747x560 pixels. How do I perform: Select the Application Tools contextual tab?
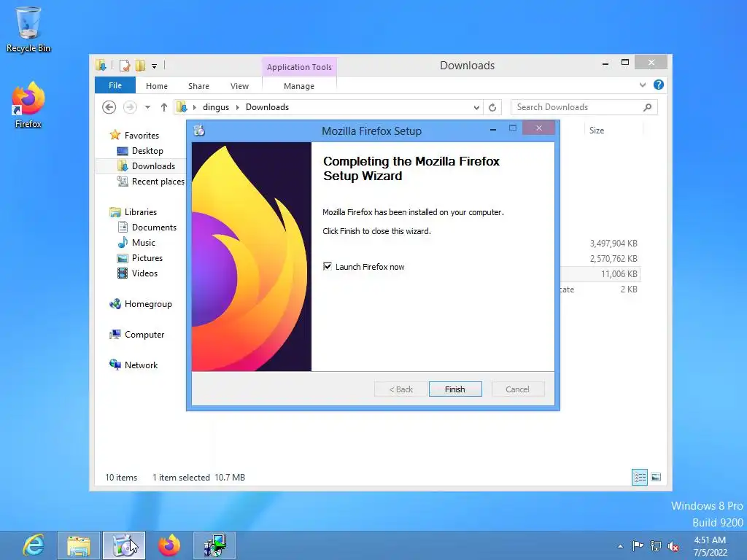(x=299, y=67)
